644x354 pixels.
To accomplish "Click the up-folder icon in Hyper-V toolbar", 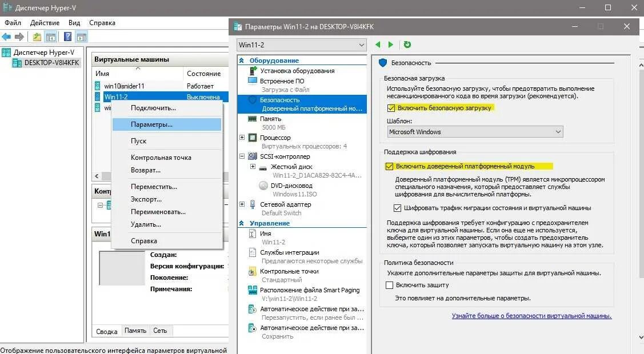I will coord(37,37).
